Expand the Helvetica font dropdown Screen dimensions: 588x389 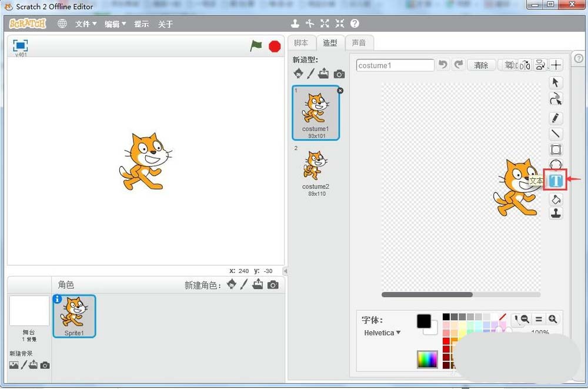(382, 333)
